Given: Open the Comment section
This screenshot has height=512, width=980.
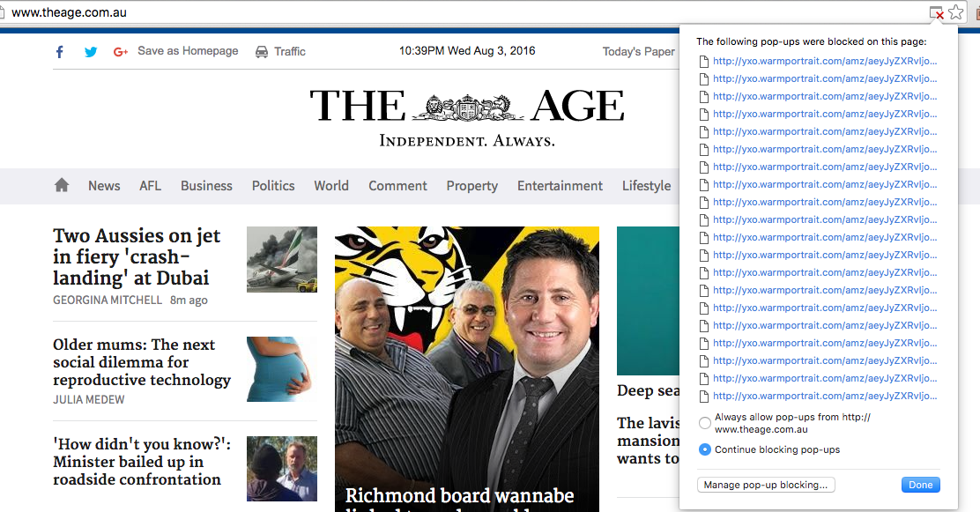Looking at the screenshot, I should coord(397,186).
